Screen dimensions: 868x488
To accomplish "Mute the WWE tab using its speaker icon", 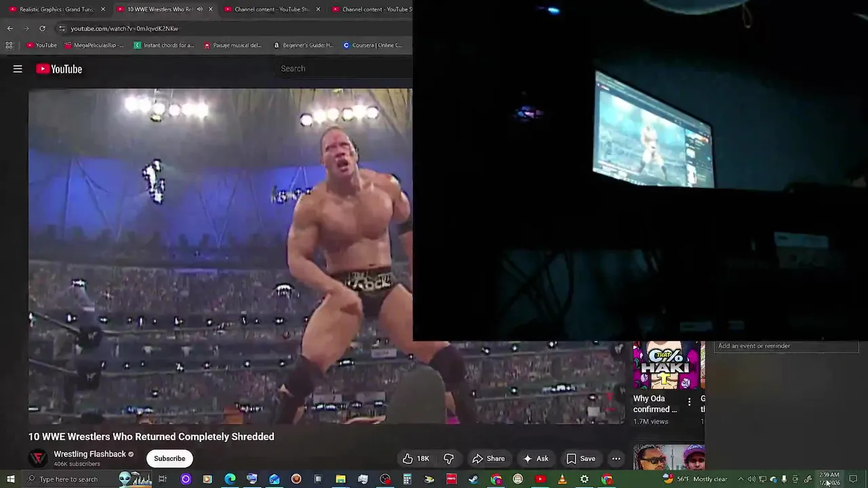I will [199, 9].
